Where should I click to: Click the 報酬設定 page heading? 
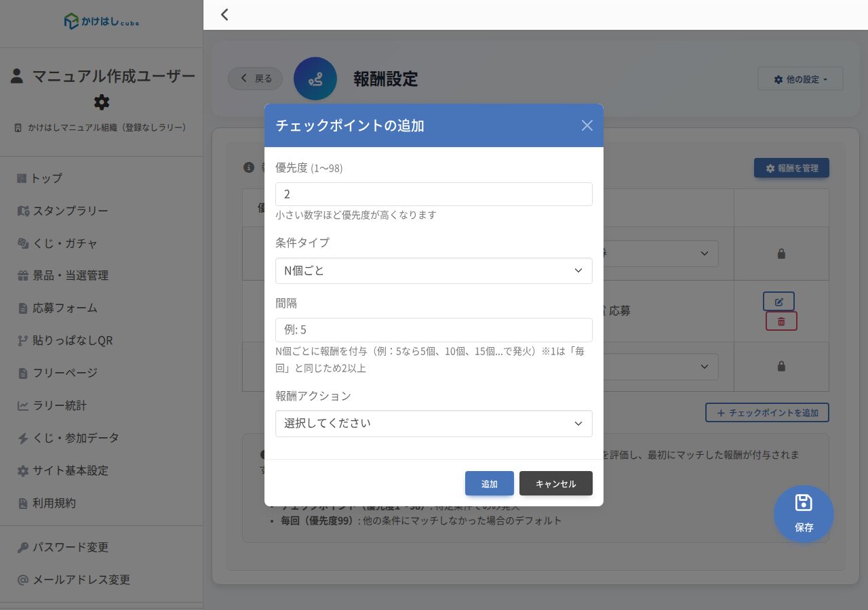(386, 79)
